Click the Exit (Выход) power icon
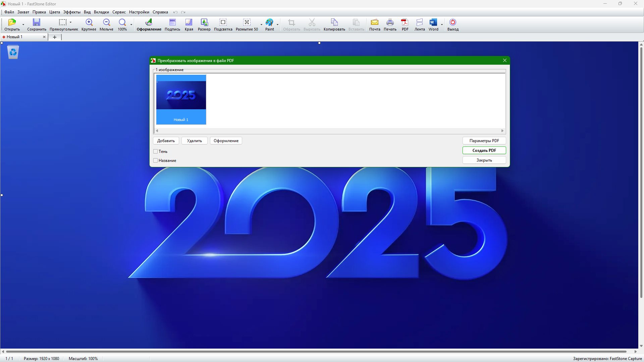Viewport: 644px width, 362px height. pos(452,22)
